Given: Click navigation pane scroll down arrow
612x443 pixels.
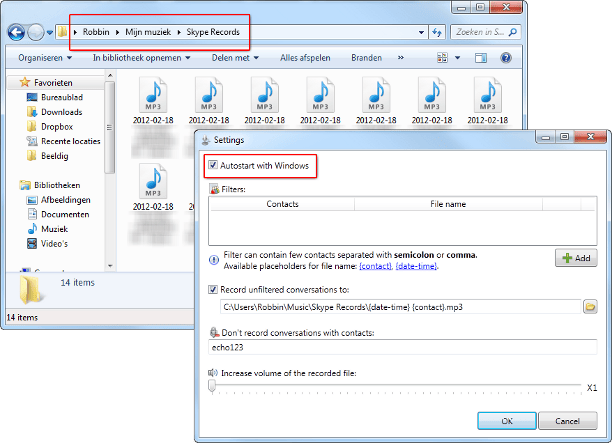Looking at the screenshot, I should 110,266.
